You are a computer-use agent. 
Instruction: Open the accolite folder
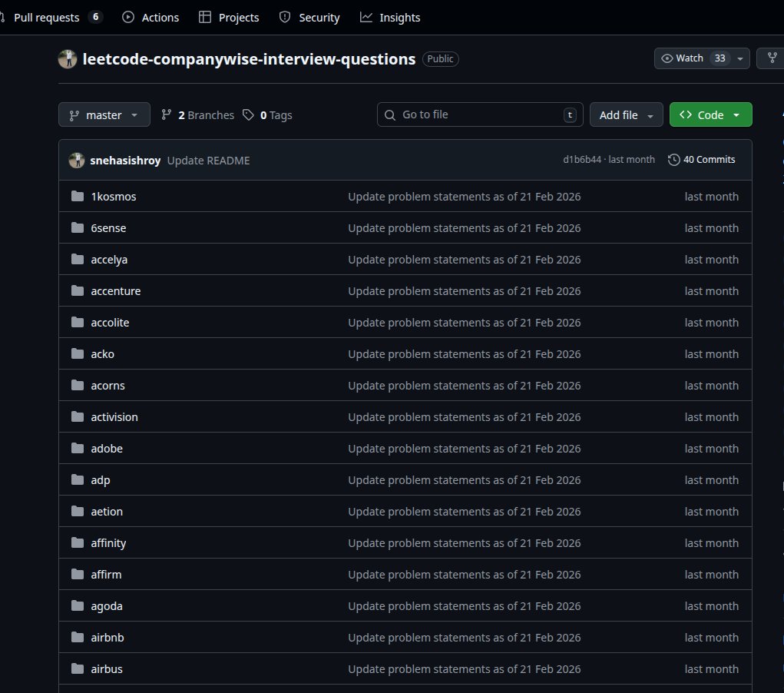coord(110,323)
